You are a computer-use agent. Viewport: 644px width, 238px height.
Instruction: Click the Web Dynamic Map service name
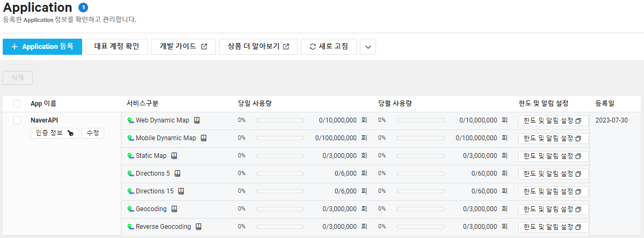[x=163, y=120]
